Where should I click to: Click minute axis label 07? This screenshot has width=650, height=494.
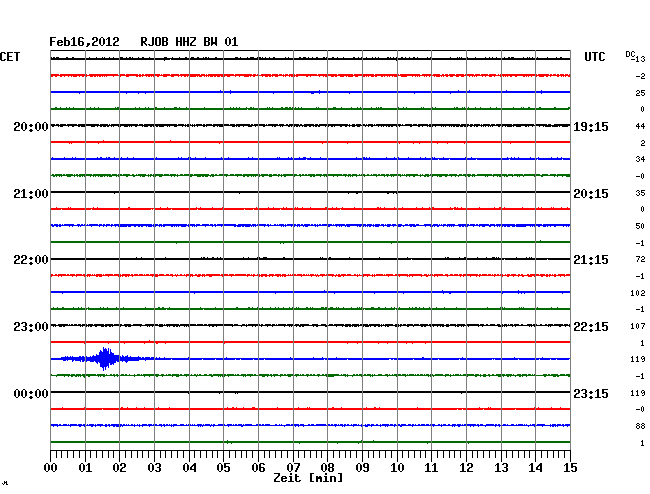(x=293, y=467)
